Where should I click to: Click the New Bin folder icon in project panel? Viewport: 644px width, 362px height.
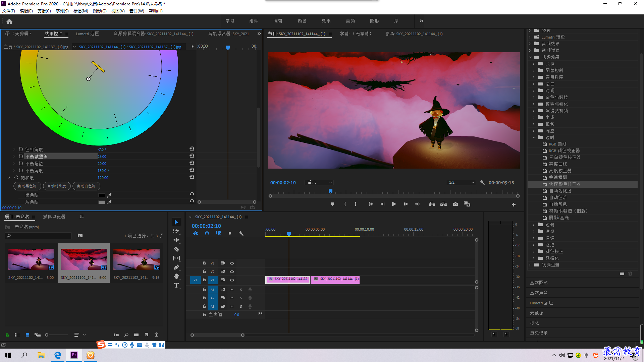pyautogui.click(x=136, y=335)
